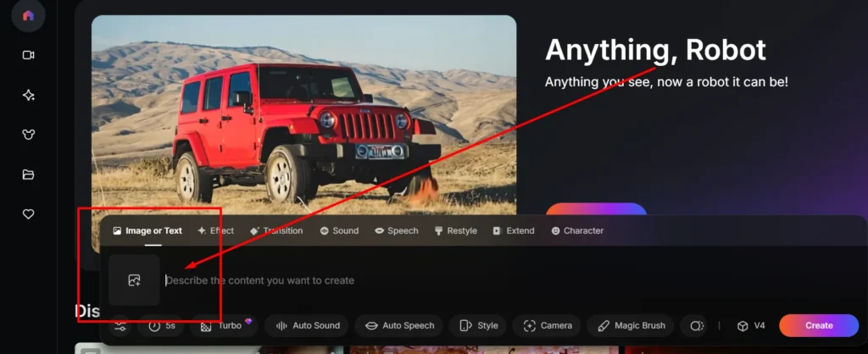Image resolution: width=868 pixels, height=354 pixels.
Task: Open the folder assets sidebar icon
Action: click(28, 174)
